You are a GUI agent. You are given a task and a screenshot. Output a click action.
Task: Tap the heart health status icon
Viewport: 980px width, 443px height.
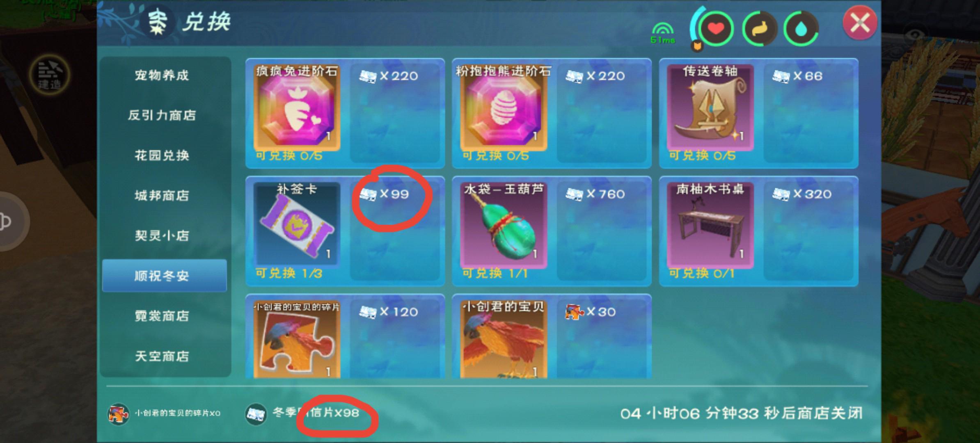pos(716,29)
